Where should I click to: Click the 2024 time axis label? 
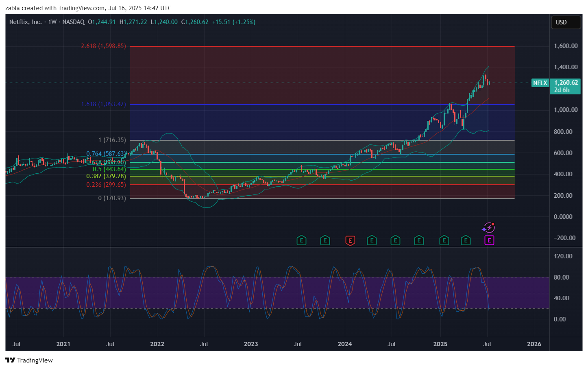tap(345, 344)
